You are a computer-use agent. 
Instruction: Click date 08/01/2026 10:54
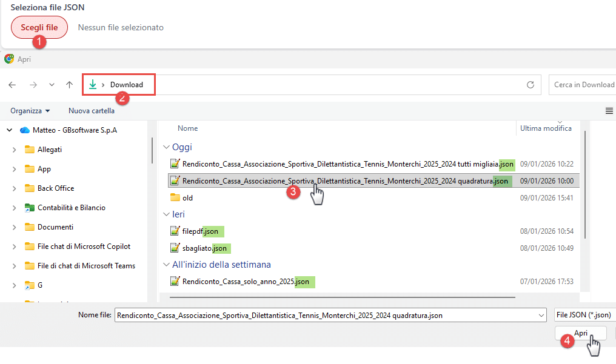(546, 231)
